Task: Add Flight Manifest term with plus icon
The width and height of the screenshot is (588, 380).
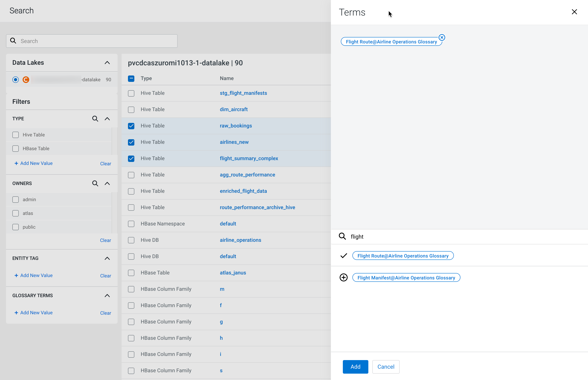Action: (343, 278)
